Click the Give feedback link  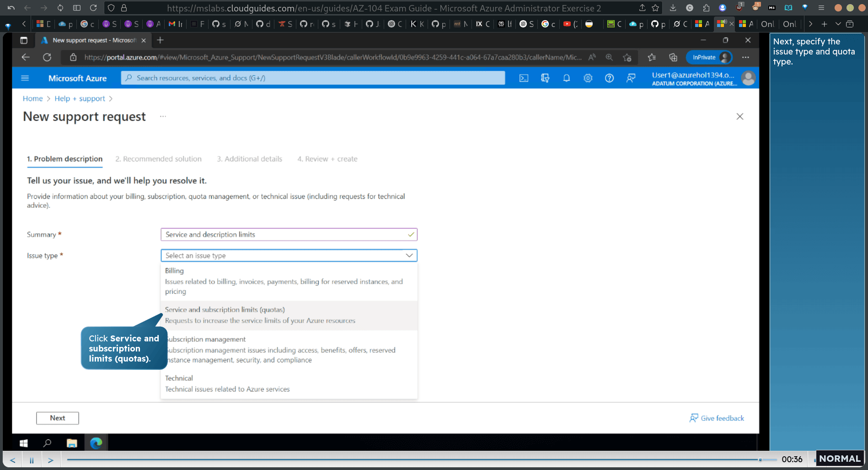(717, 418)
